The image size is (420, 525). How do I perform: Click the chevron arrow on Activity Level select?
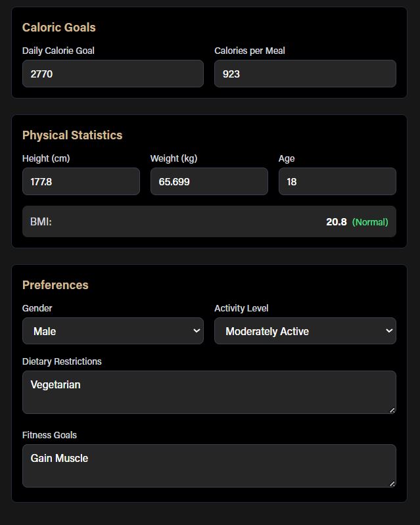pyautogui.click(x=388, y=331)
